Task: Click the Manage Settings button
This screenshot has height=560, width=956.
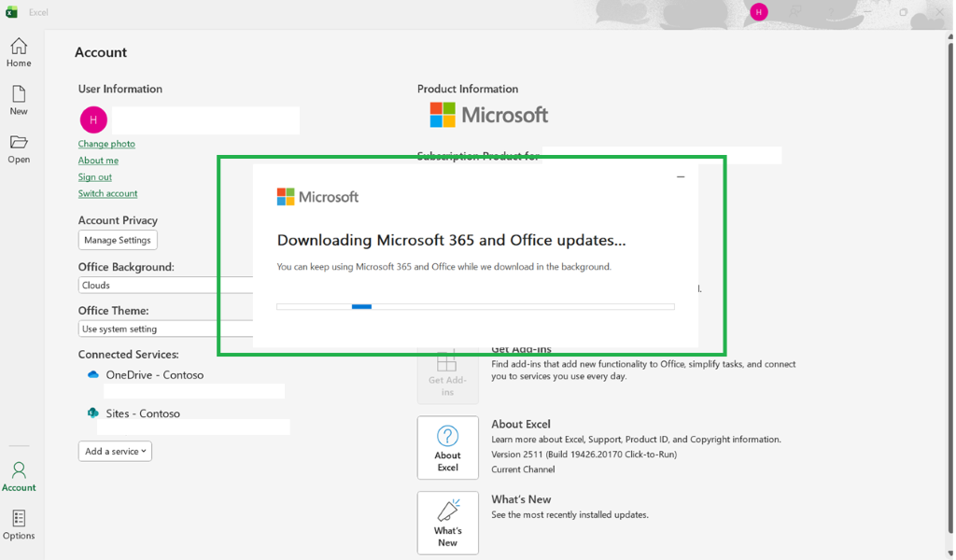Action: click(118, 240)
